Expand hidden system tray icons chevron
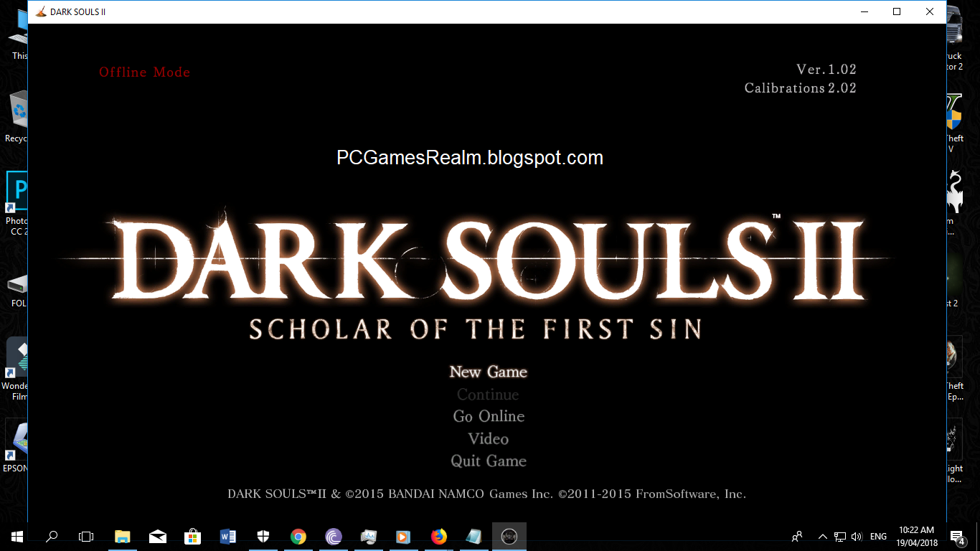The width and height of the screenshot is (980, 551). point(822,537)
